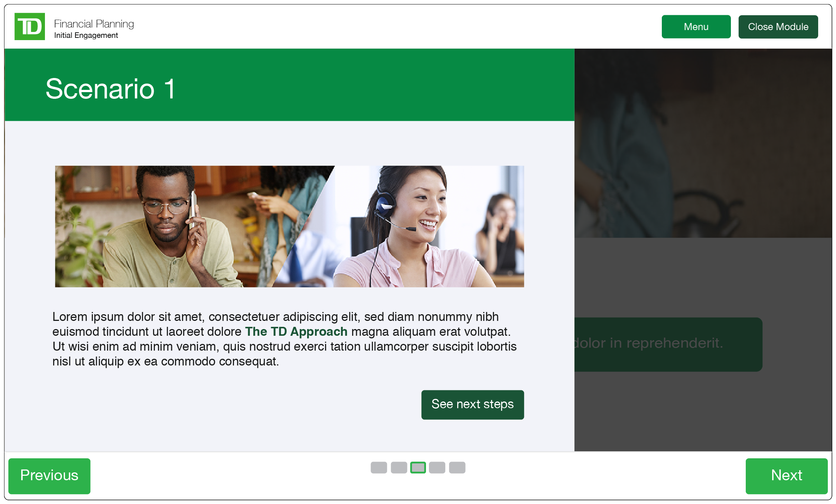Click the Close Module button
836x504 pixels.
coord(778,27)
